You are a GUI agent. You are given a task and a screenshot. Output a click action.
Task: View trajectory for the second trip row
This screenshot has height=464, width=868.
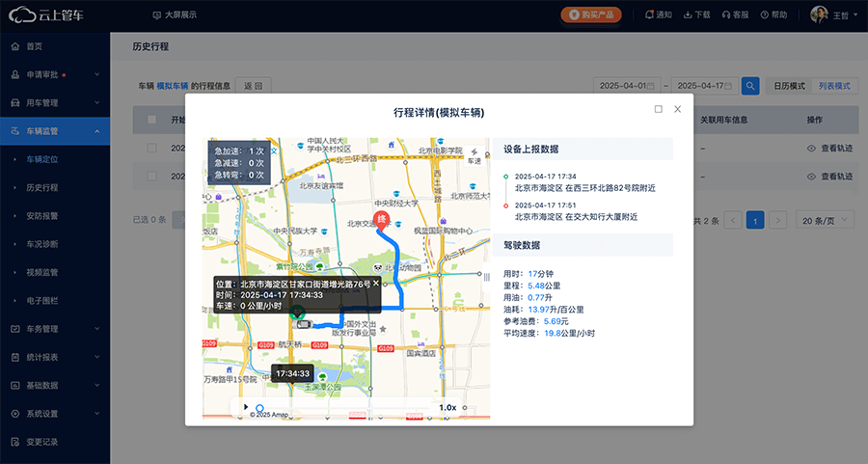coord(829,177)
